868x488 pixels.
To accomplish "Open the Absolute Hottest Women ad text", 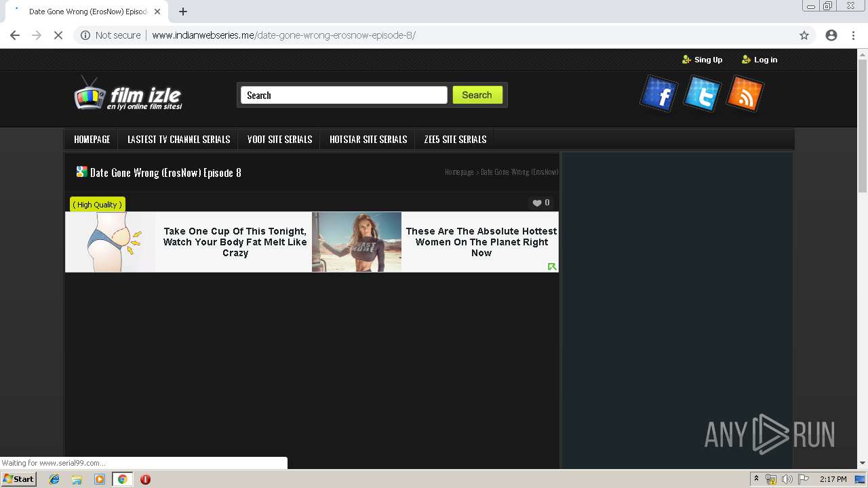I will tap(481, 242).
